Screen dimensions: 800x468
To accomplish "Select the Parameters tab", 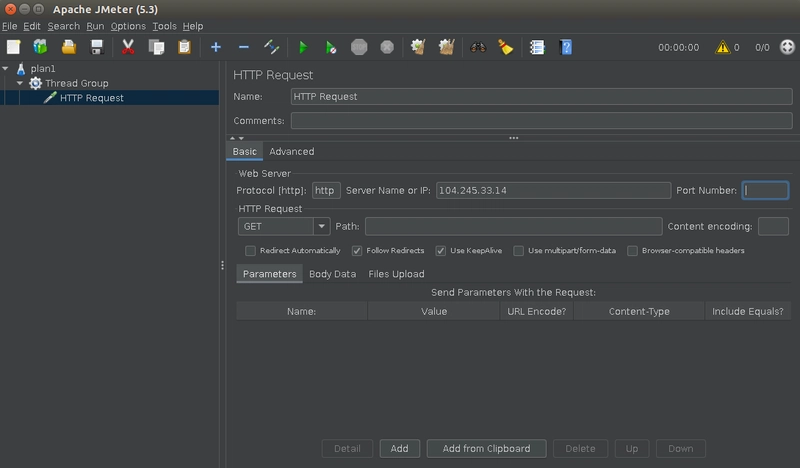I will [269, 274].
